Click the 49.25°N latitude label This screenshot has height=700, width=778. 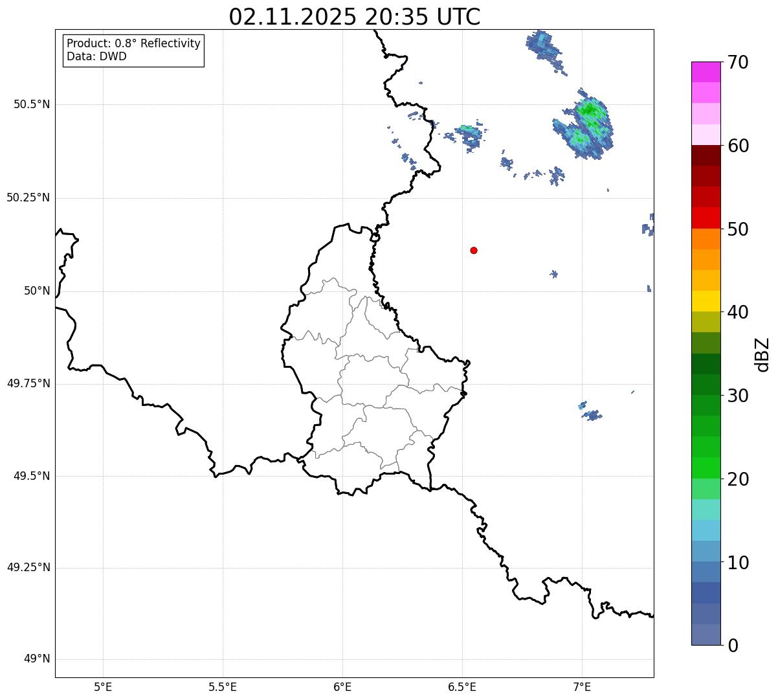pos(28,567)
